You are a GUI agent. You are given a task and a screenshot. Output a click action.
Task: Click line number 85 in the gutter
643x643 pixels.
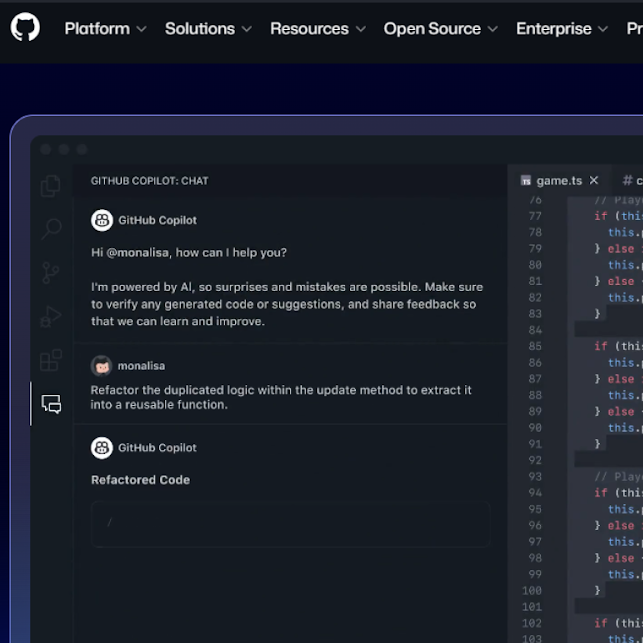pyautogui.click(x=534, y=346)
